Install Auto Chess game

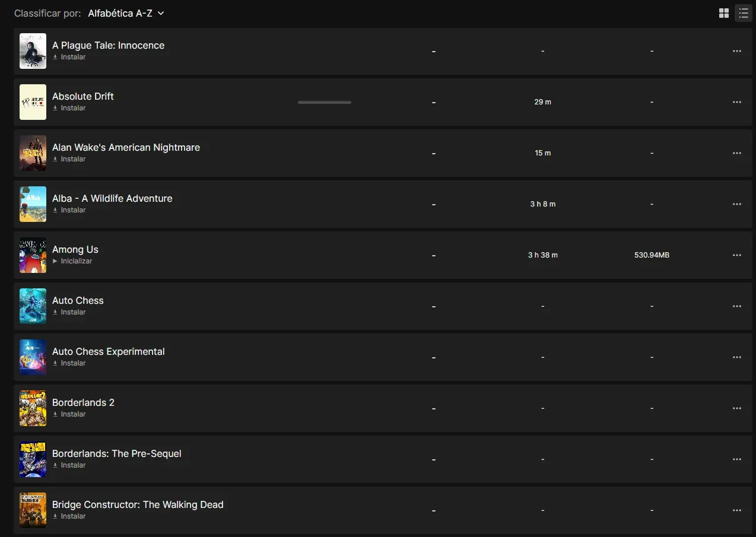tap(69, 312)
